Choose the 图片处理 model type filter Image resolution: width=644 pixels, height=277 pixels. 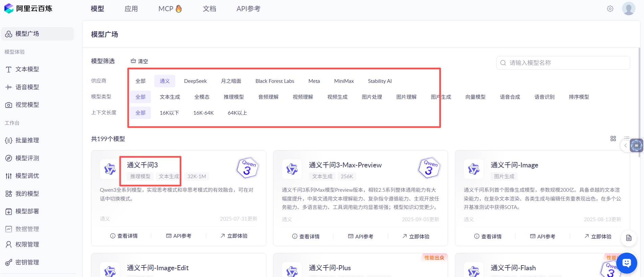click(x=372, y=97)
